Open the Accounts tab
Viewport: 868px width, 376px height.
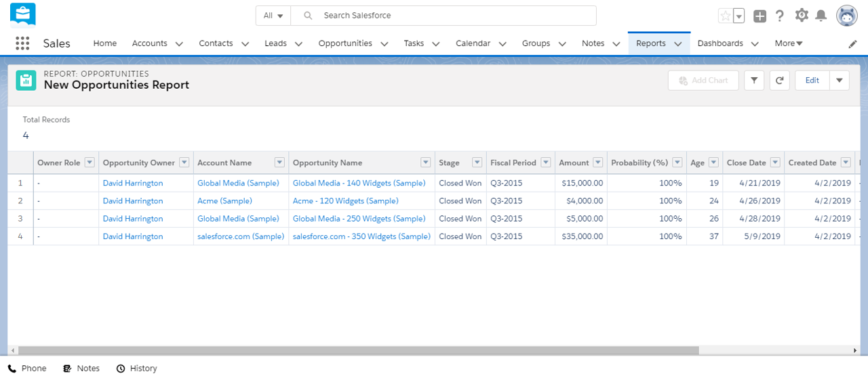click(x=150, y=43)
